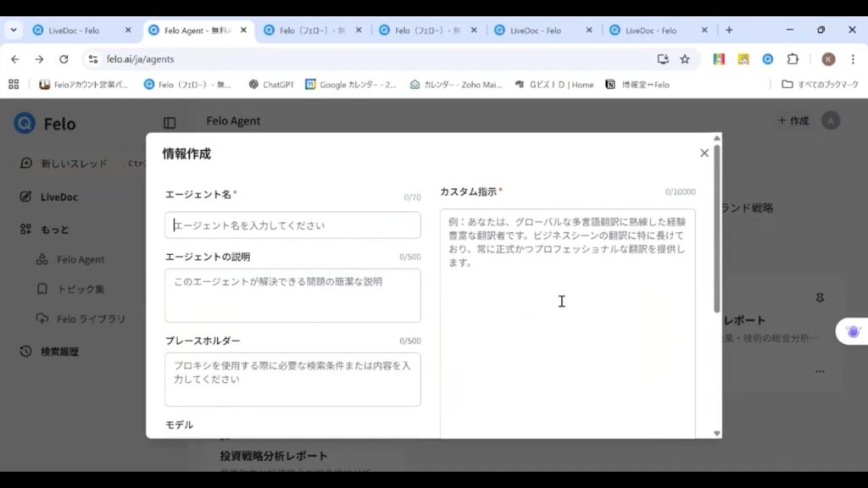Open ChatGPT bookmark
This screenshot has width=868, height=488.
pos(271,85)
